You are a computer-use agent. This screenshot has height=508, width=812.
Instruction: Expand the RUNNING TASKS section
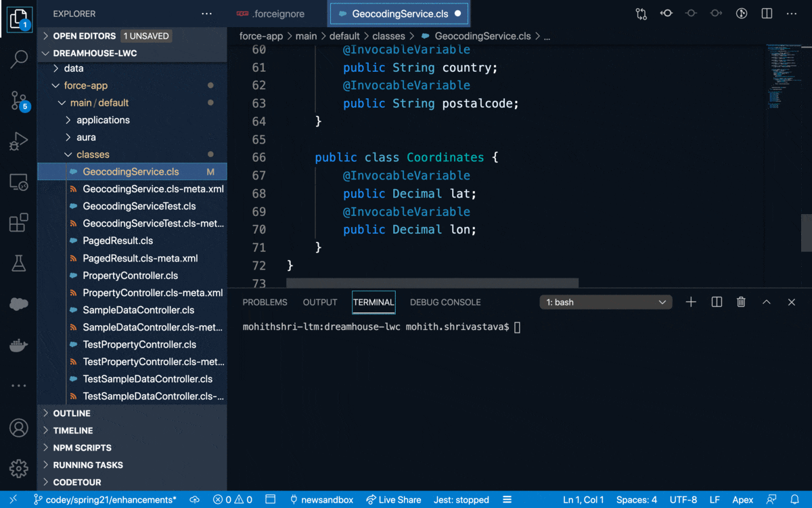pos(132,465)
